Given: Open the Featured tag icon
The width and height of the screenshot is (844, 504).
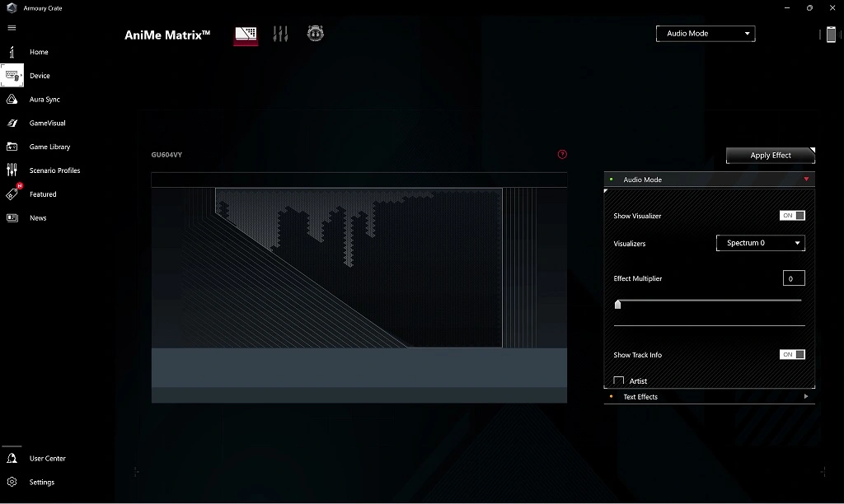Looking at the screenshot, I should [x=13, y=194].
